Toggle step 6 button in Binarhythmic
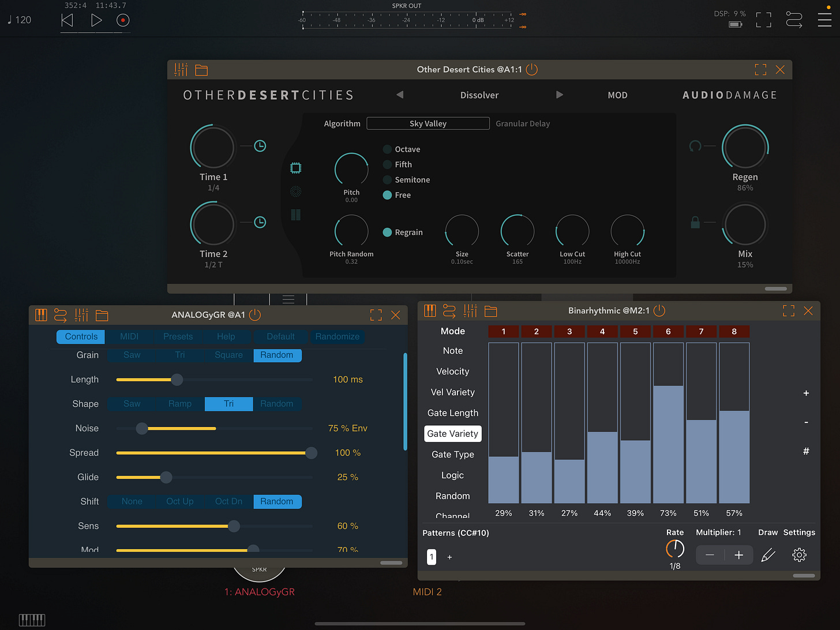This screenshot has width=840, height=630. coord(668,331)
